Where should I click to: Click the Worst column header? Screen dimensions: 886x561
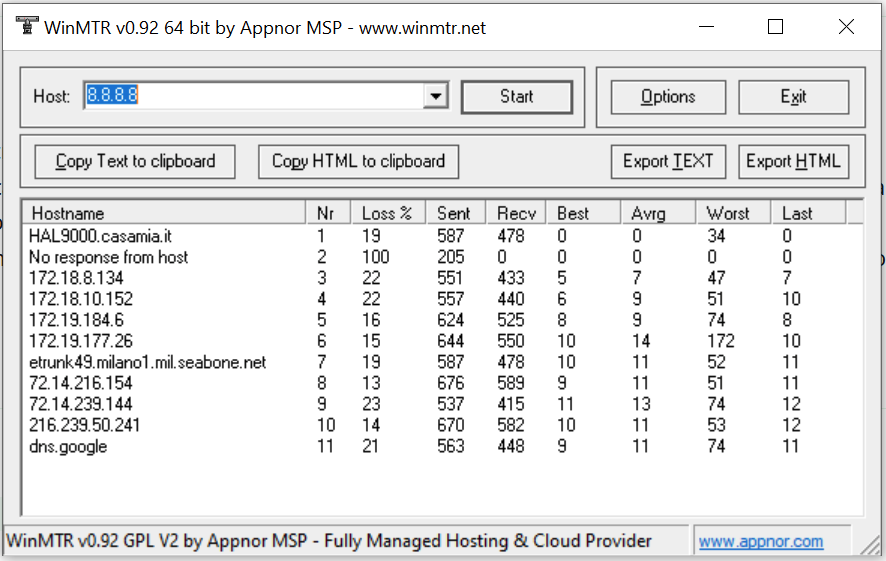click(733, 214)
